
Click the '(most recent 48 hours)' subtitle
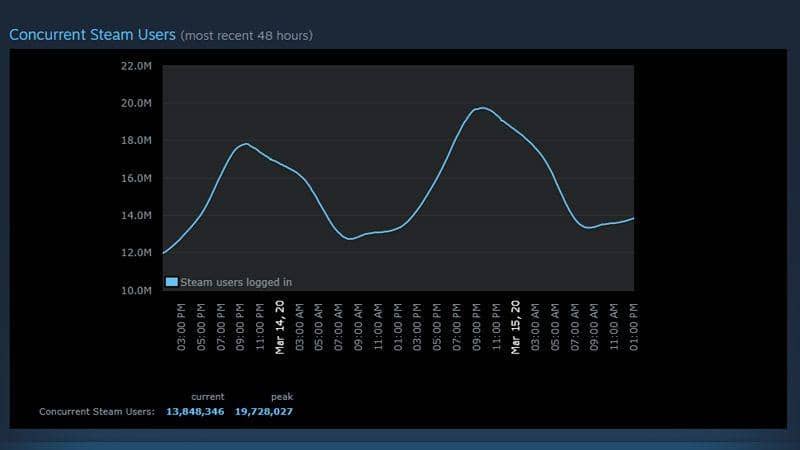tap(246, 36)
